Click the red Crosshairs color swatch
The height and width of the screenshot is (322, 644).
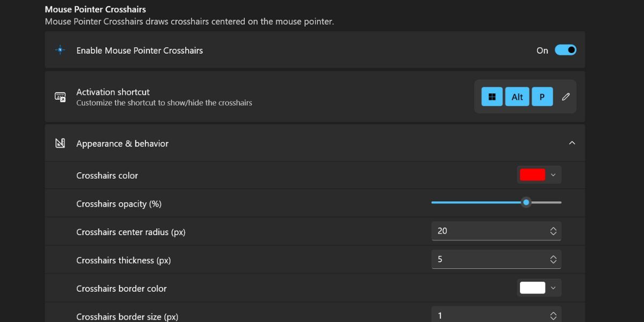point(532,175)
